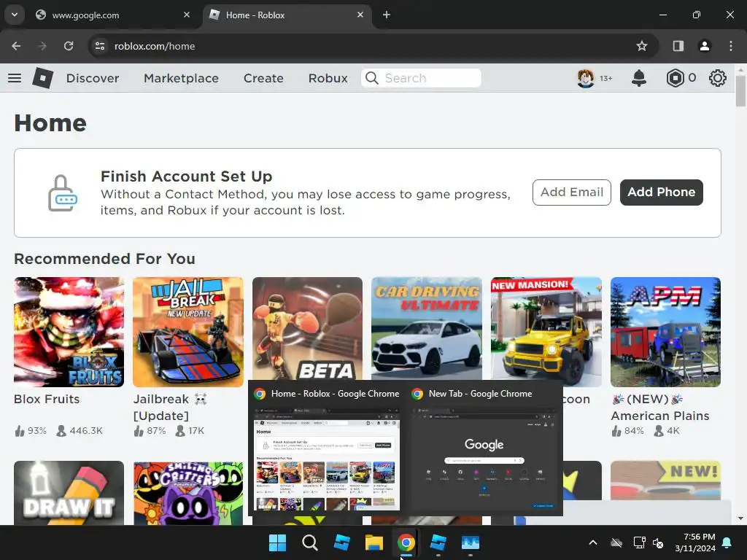The width and height of the screenshot is (747, 560).
Task: Close the Home - Roblox tab
Action: (x=360, y=15)
